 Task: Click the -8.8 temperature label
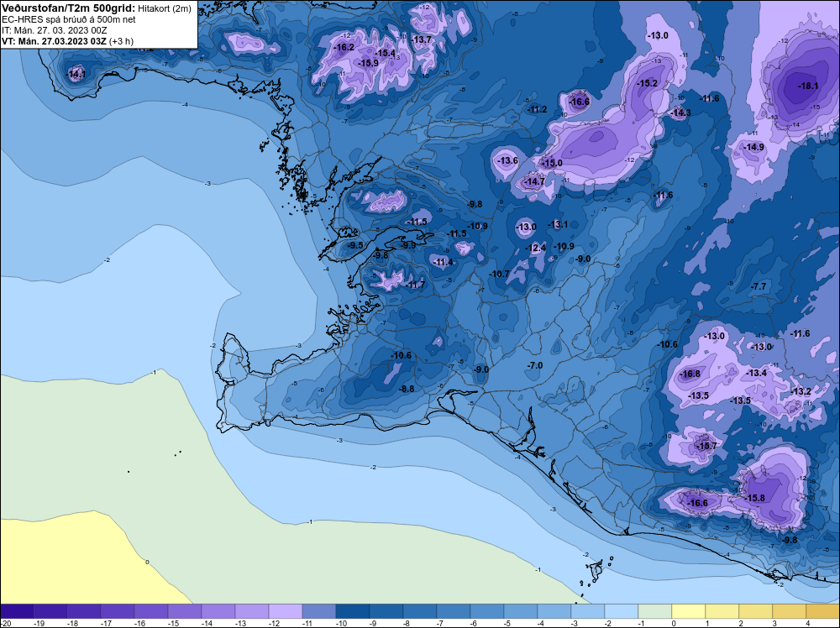coord(407,390)
